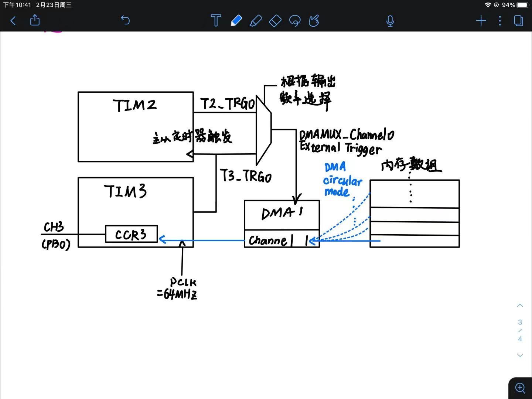Choose the Eraser tool
Viewport: 532px width, 399px height.
point(275,21)
